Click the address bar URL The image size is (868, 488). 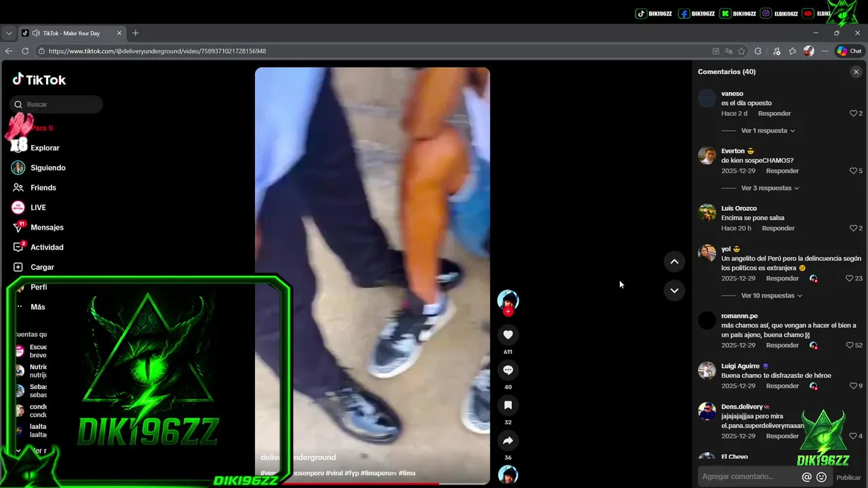coord(157,51)
